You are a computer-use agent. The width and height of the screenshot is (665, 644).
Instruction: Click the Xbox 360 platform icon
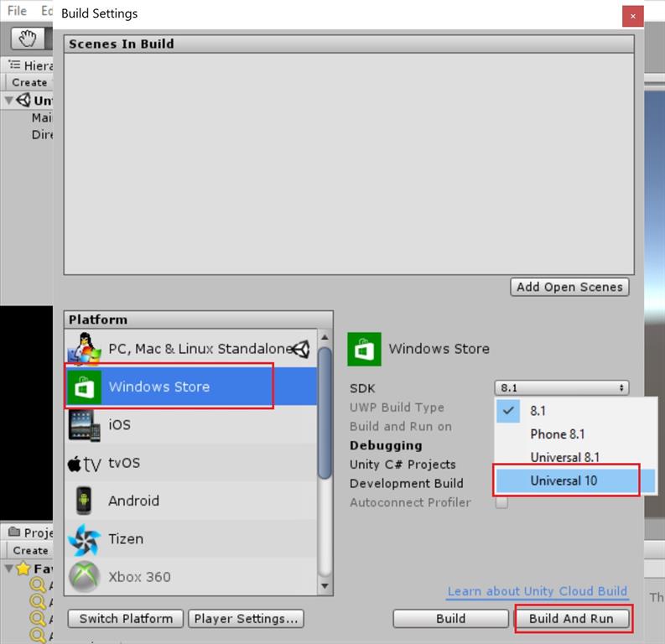85,577
